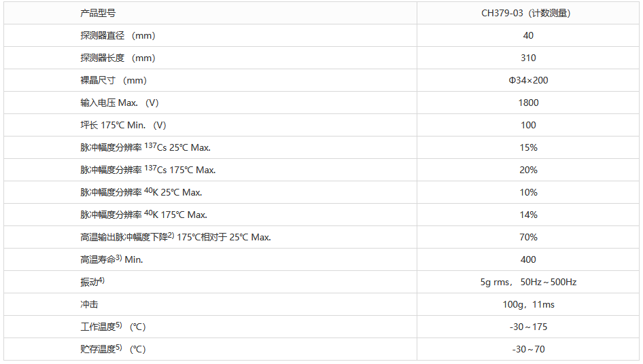Viewport: 643px width, 364px height.
Task: Select the 输入电压 Max. (V) label
Action: pos(120,103)
